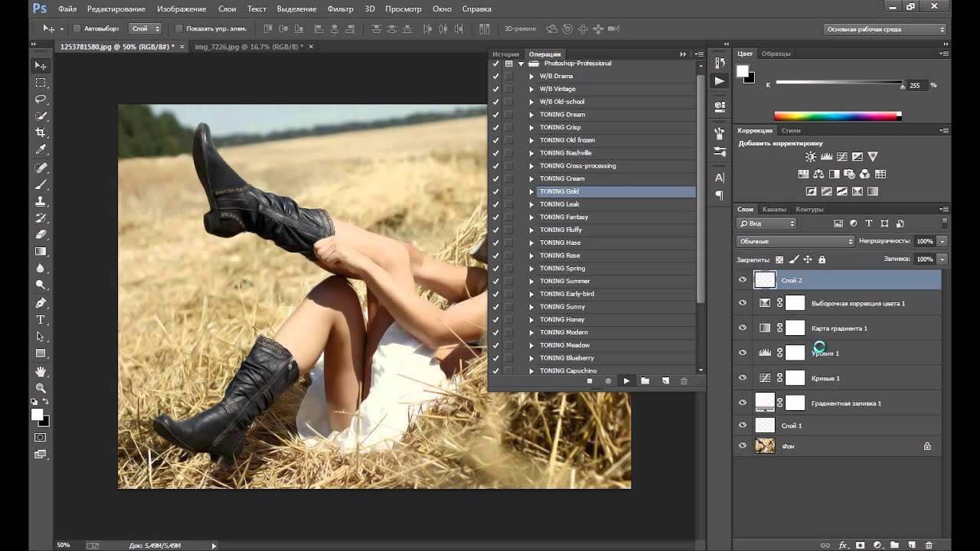The height and width of the screenshot is (551, 980).
Task: Select the History Brush tool
Action: (x=41, y=218)
